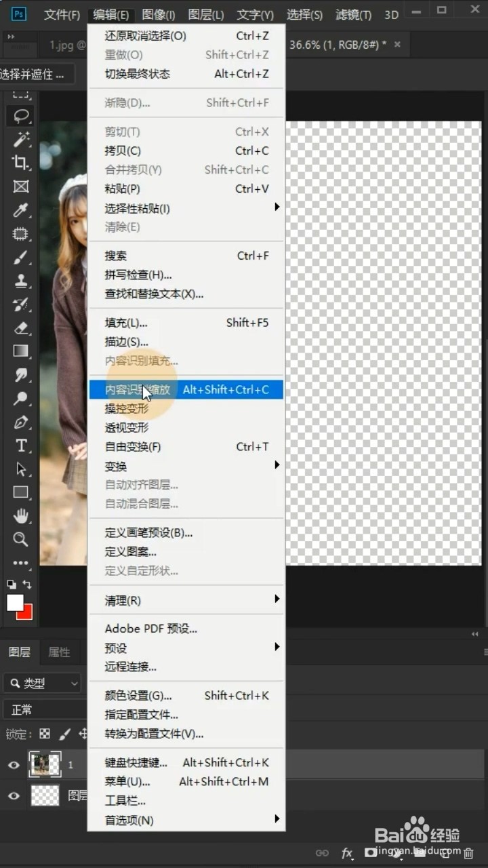
Task: Open the 滤镜(T) menu
Action: 353,14
